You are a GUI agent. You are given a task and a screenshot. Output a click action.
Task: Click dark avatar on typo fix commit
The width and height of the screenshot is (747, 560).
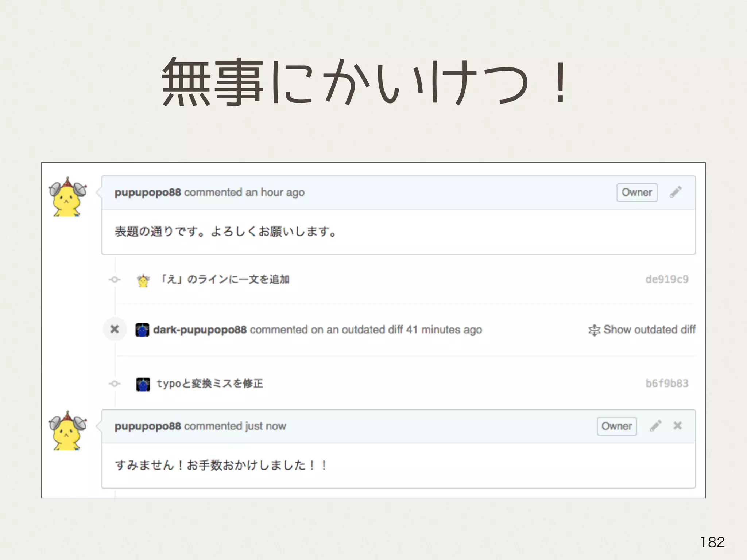tap(143, 384)
